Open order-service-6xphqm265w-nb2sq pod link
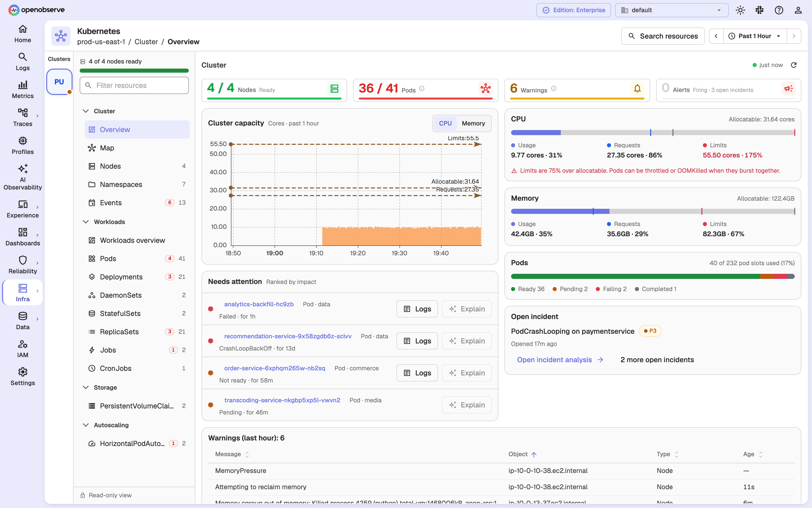The image size is (812, 508). coord(275,368)
